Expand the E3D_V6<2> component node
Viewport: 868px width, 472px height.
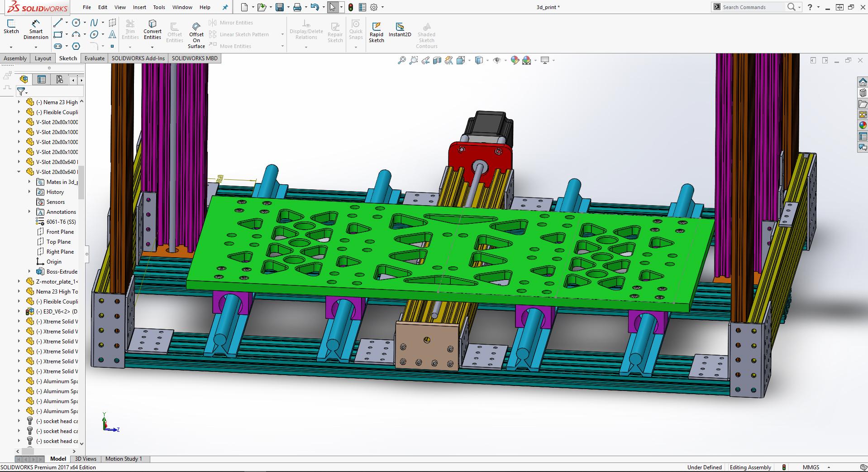tap(19, 311)
